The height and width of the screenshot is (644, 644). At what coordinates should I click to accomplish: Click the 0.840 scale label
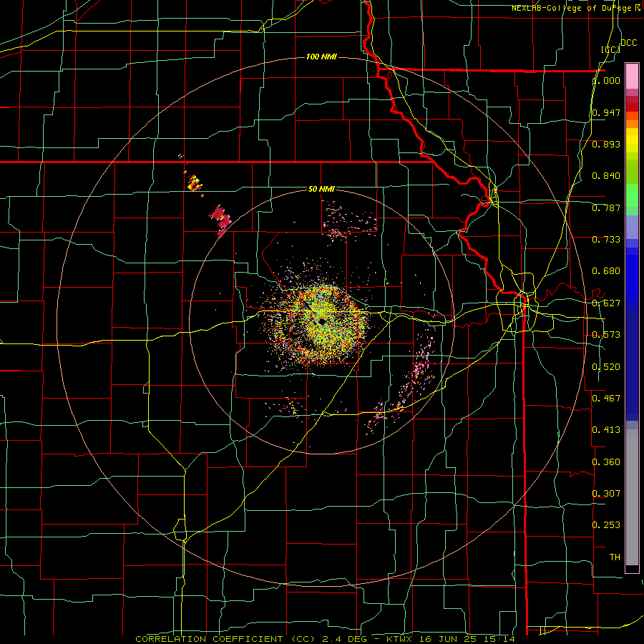[606, 176]
